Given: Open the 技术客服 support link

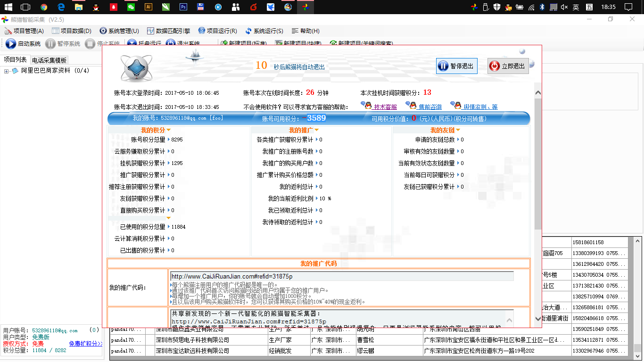Looking at the screenshot, I should pos(385,107).
